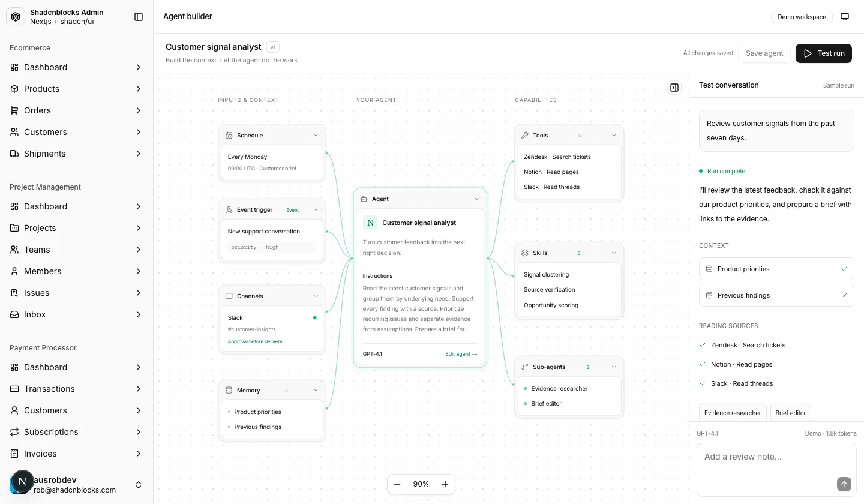
Task: Toggle the Test conversation side panel
Action: tap(674, 88)
